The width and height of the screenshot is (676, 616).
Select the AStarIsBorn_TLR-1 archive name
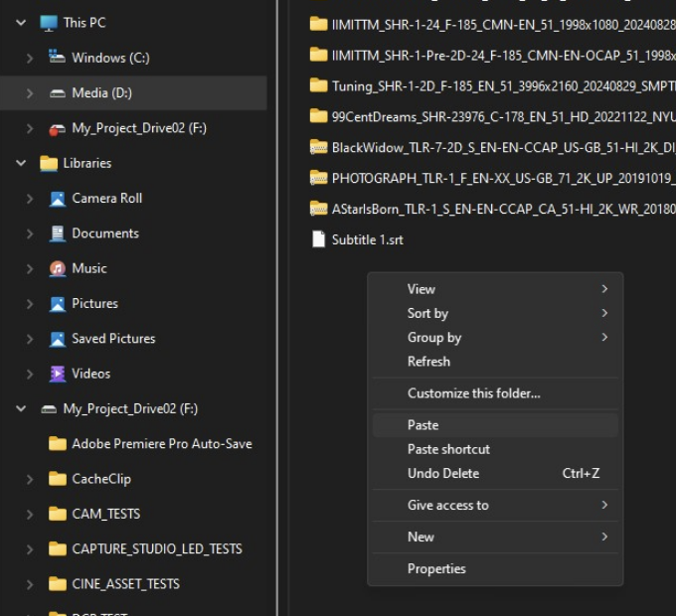(x=504, y=210)
